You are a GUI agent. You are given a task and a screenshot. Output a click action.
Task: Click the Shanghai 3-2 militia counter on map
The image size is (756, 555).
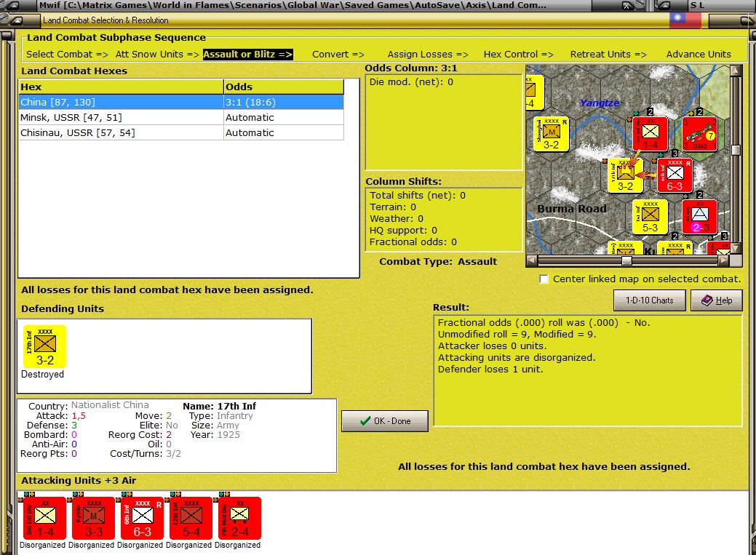tap(551, 134)
